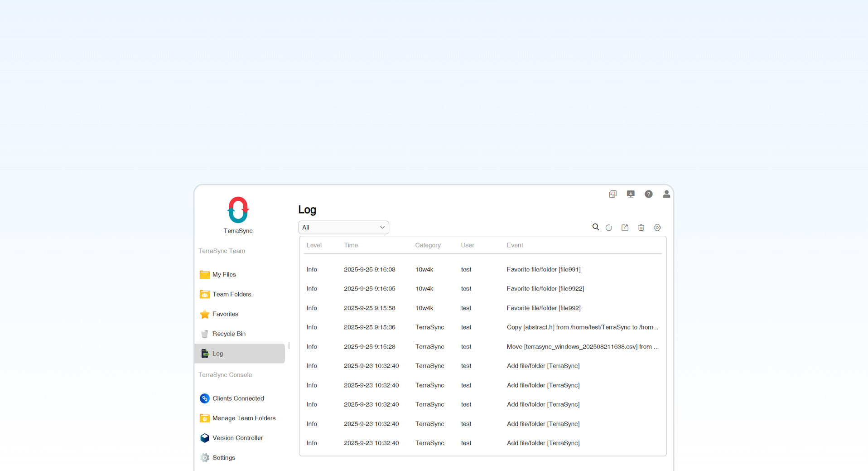Open the Recycle Bin
Viewport: 868px width, 471px height.
pos(229,334)
